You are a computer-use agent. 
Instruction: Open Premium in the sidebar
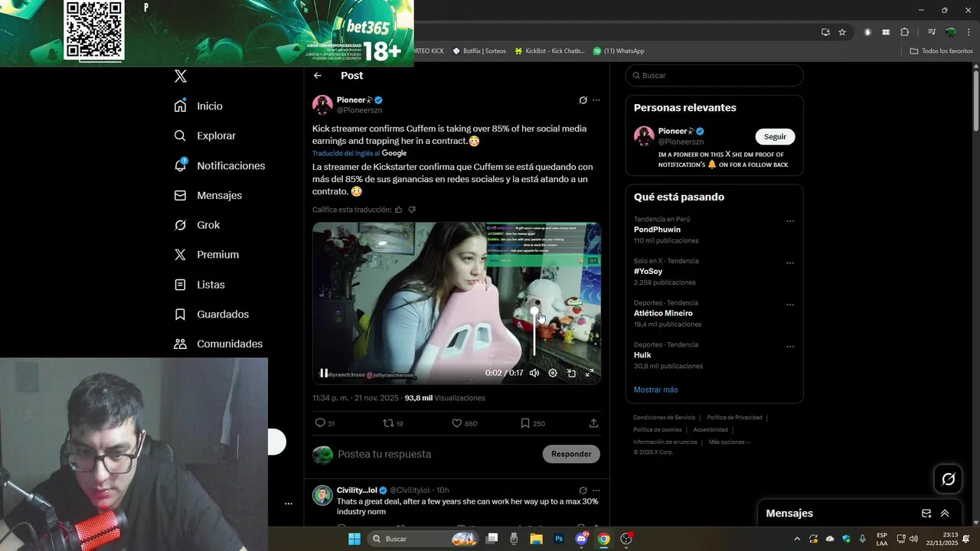(x=206, y=255)
